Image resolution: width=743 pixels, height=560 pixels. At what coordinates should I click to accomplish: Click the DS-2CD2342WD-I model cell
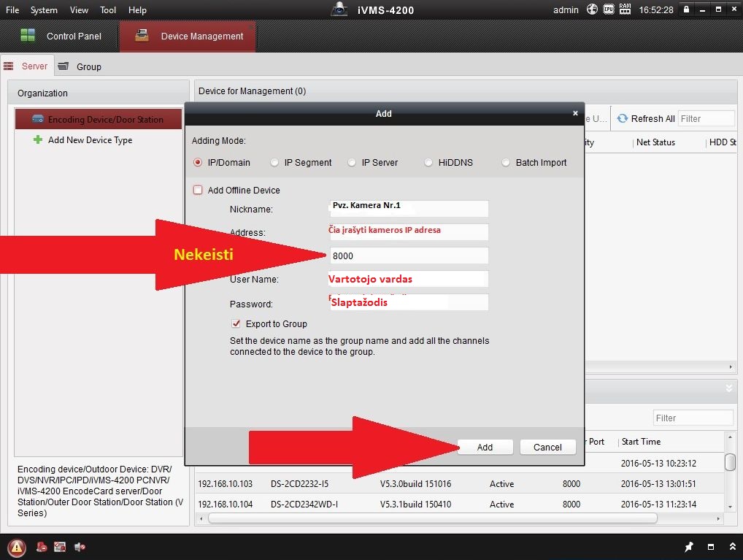(304, 504)
